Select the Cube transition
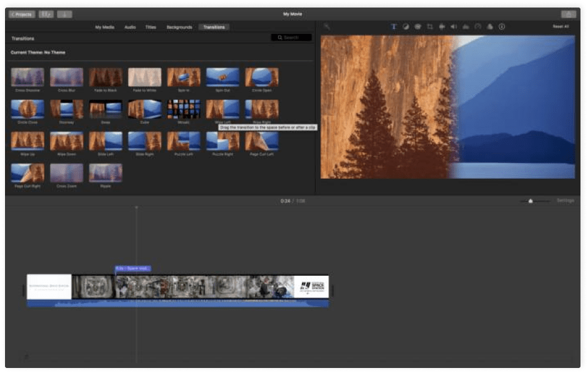Image resolution: width=588 pixels, height=373 pixels. coord(145,109)
